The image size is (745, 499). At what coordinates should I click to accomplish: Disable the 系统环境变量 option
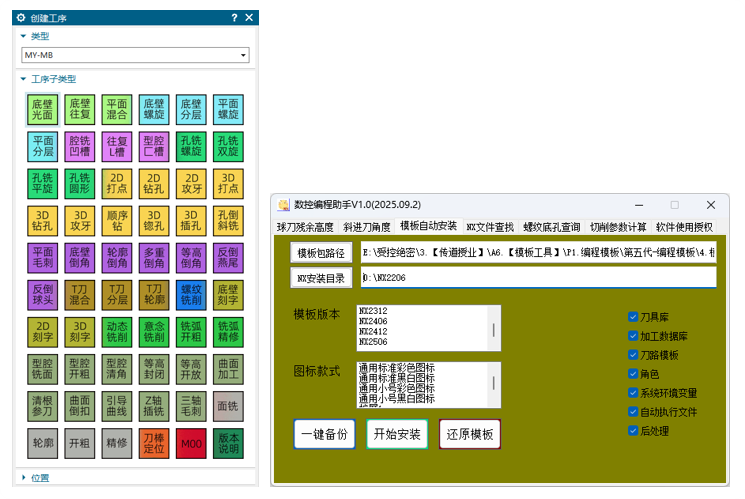click(x=633, y=393)
